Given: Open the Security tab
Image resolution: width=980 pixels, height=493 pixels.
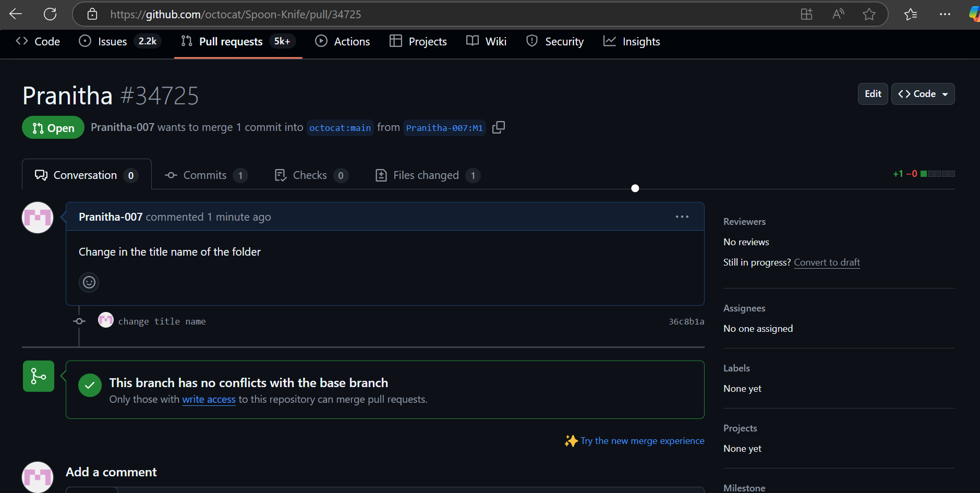Looking at the screenshot, I should 555,41.
